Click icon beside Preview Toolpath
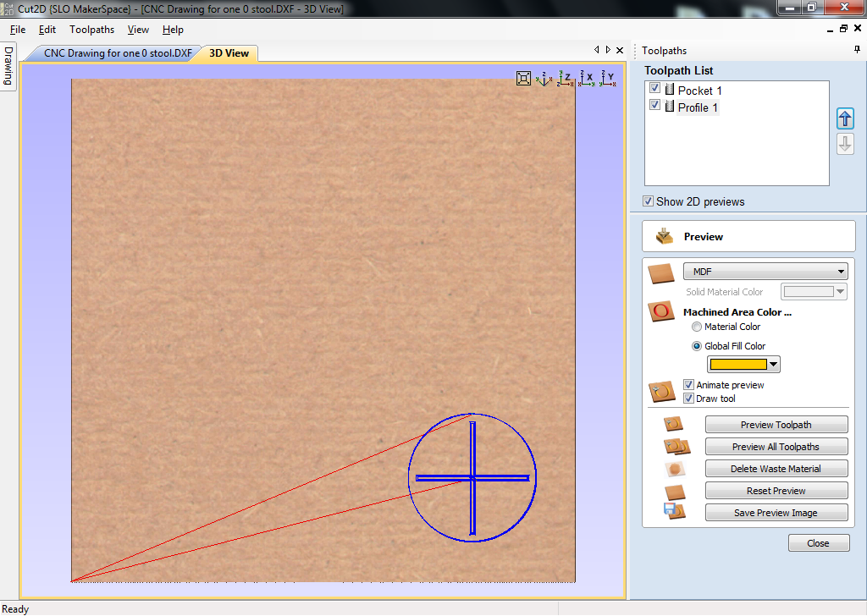867x616 pixels. tap(673, 424)
